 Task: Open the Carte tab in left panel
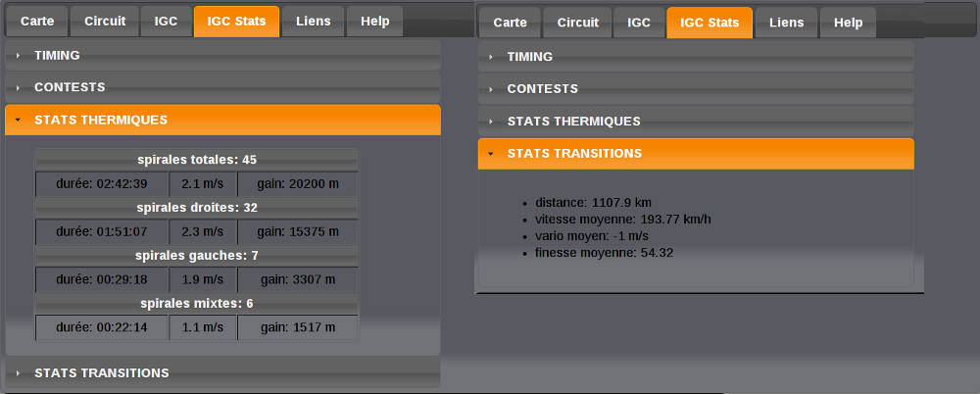(x=37, y=21)
